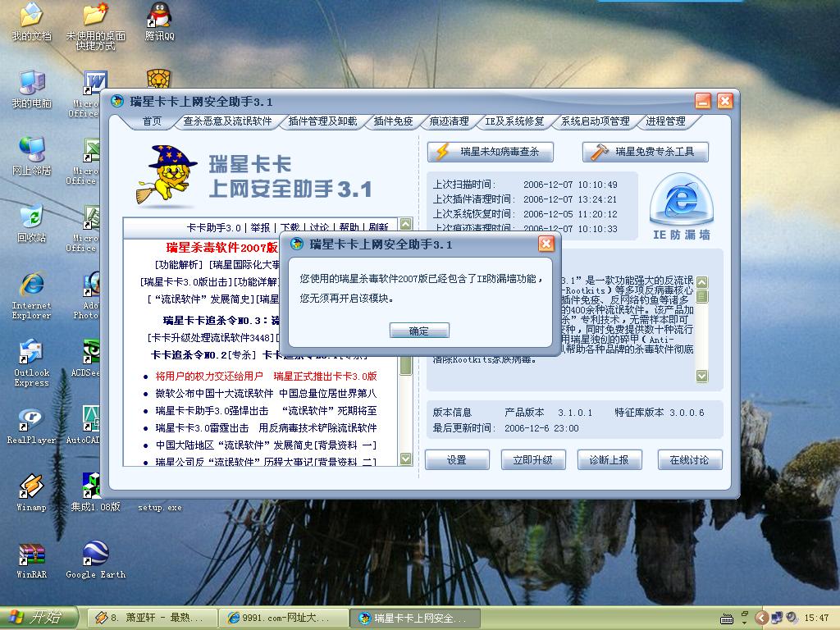This screenshot has width=840, height=630.
Task: Open 集成1.08版 desktop icon
Action: point(95,493)
